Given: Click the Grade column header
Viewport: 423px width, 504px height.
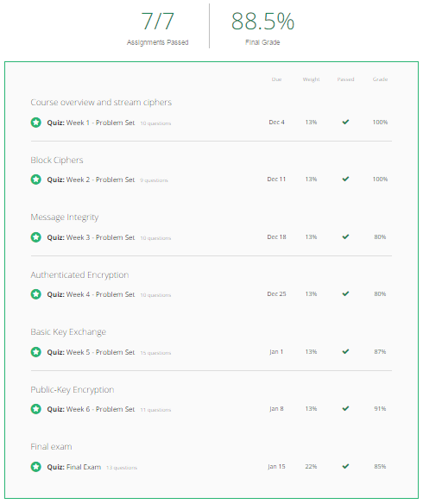Looking at the screenshot, I should point(380,79).
